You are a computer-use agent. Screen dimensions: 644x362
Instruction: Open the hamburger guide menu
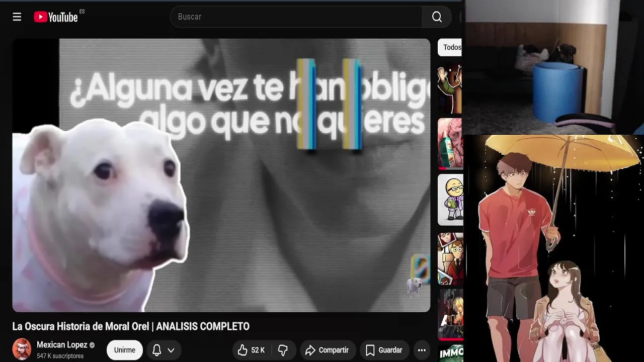tap(17, 17)
